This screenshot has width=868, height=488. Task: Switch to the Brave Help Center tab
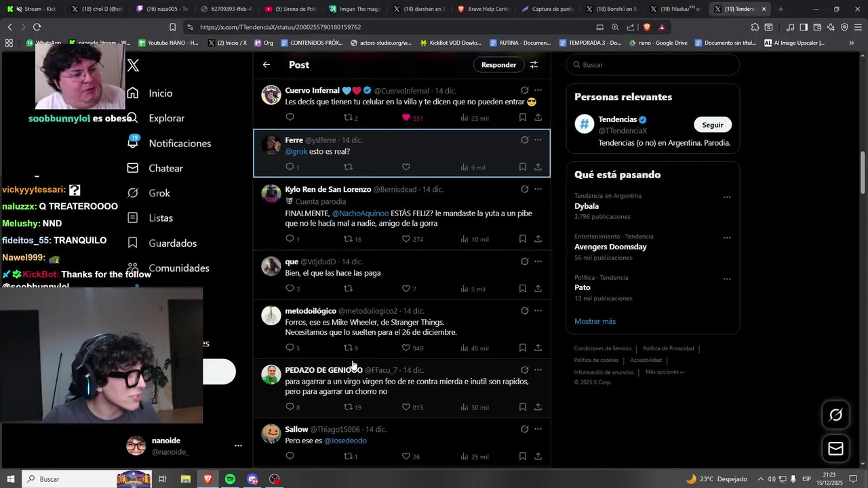(483, 9)
